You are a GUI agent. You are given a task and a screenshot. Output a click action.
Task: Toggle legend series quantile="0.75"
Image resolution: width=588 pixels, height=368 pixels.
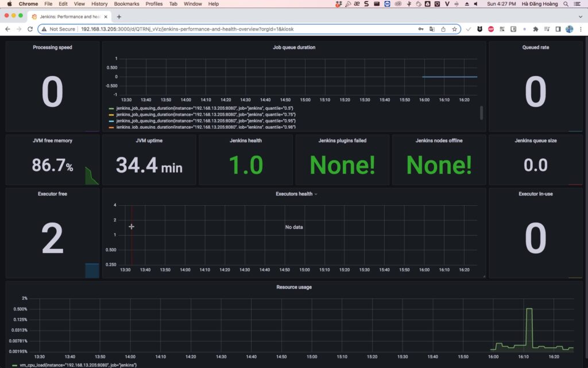tap(206, 114)
